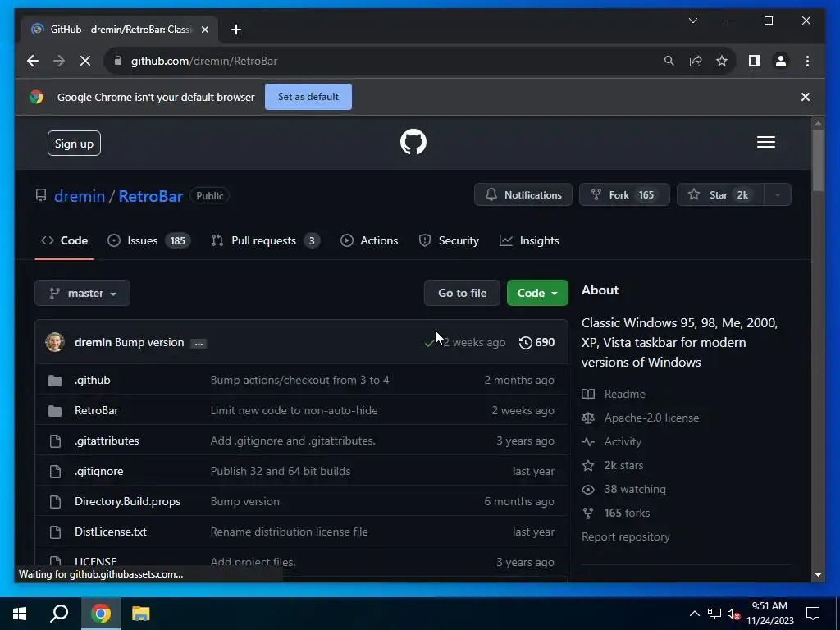Click the taskbar search magnifier
Viewport: 840px width, 630px height.
point(59,614)
